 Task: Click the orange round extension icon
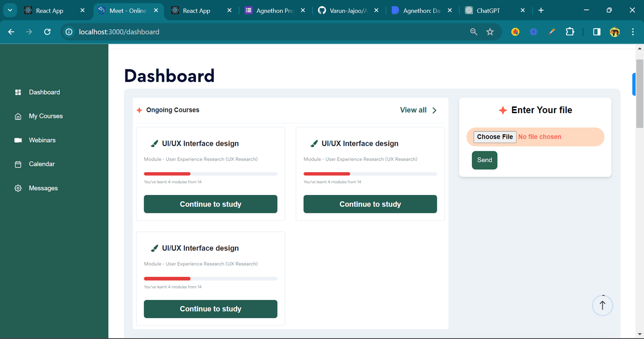pos(515,32)
